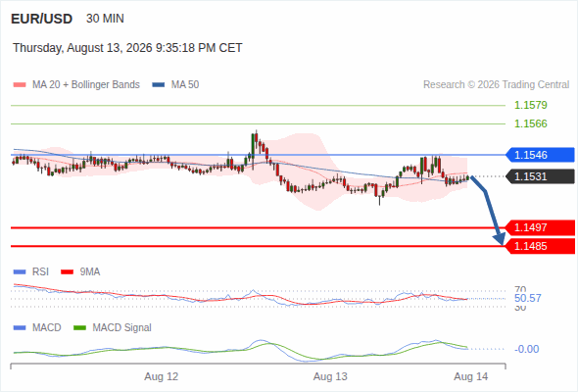Click the EUR/USD chart title
The image size is (578, 392).
[x=42, y=19]
